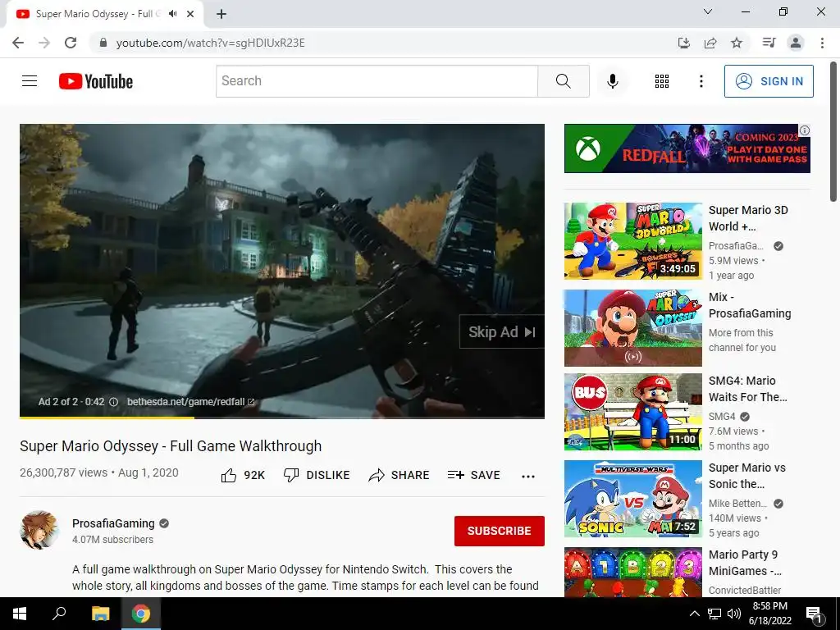
Task: Open SMG4 Mario Waits For The Bus thumbnail
Action: (632, 412)
